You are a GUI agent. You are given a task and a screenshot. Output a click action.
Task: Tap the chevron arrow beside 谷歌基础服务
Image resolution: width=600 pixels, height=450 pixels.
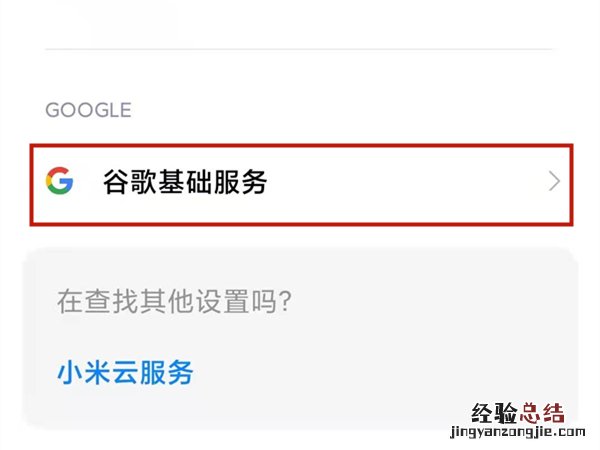coord(555,182)
